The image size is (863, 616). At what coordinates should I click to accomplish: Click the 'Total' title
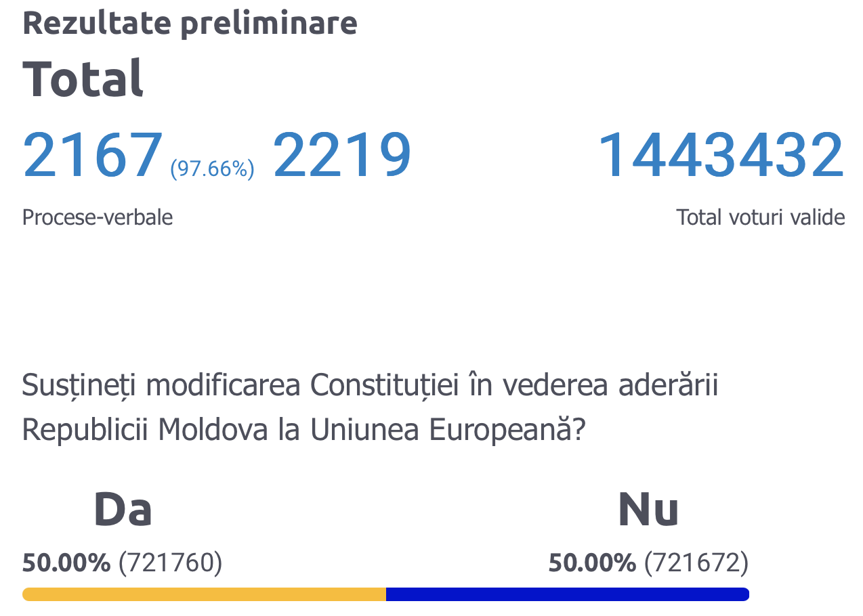click(x=83, y=79)
